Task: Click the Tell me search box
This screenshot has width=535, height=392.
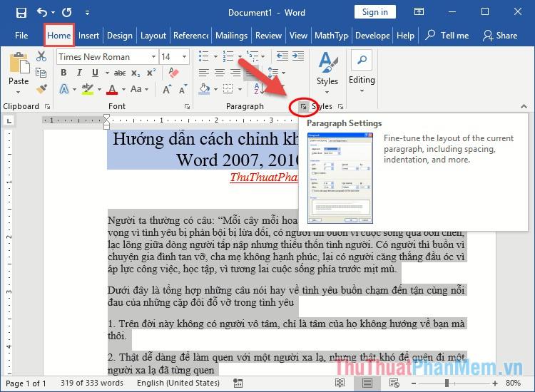Action: pos(447,36)
